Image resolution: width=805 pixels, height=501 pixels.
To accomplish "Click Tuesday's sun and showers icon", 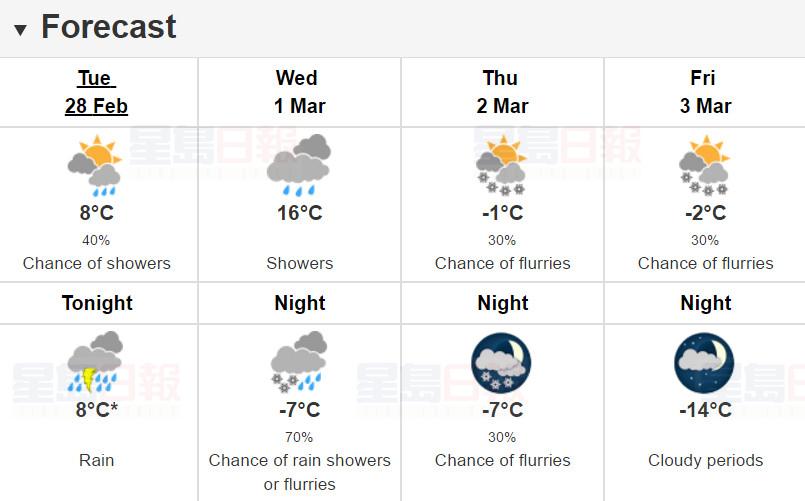I will point(95,165).
